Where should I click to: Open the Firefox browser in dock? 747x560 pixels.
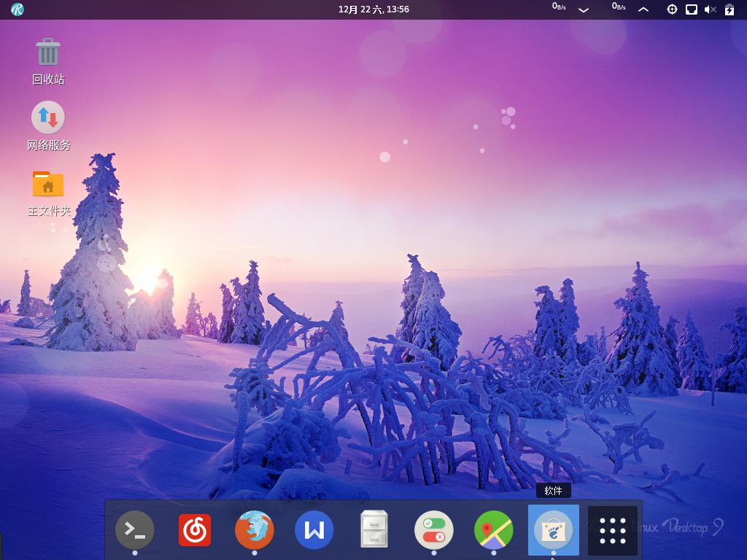255,530
